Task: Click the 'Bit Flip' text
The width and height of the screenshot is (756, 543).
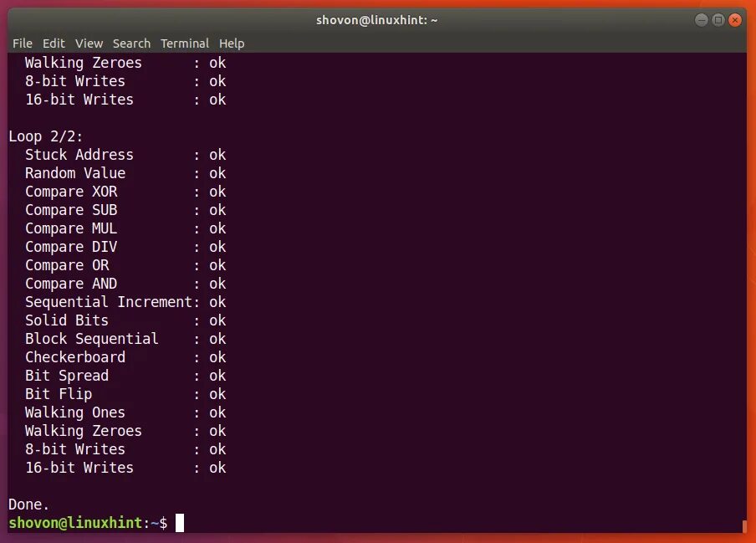Action: click(59, 394)
